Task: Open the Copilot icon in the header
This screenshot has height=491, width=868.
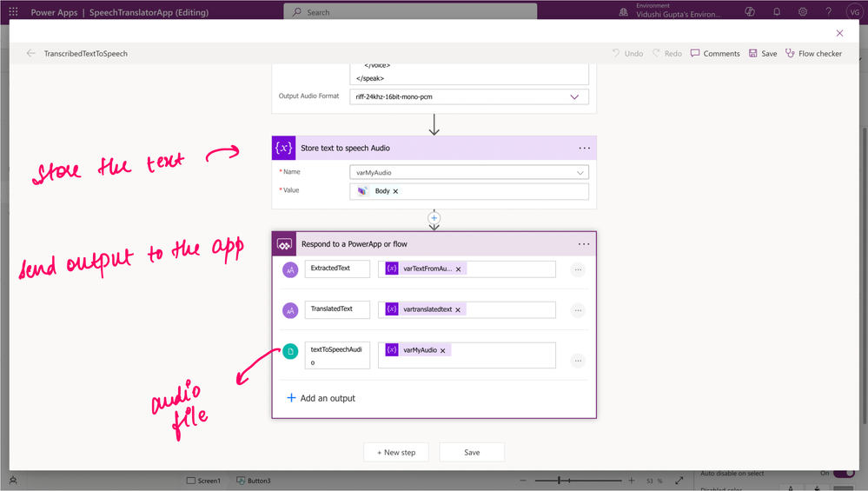Action: click(x=750, y=11)
